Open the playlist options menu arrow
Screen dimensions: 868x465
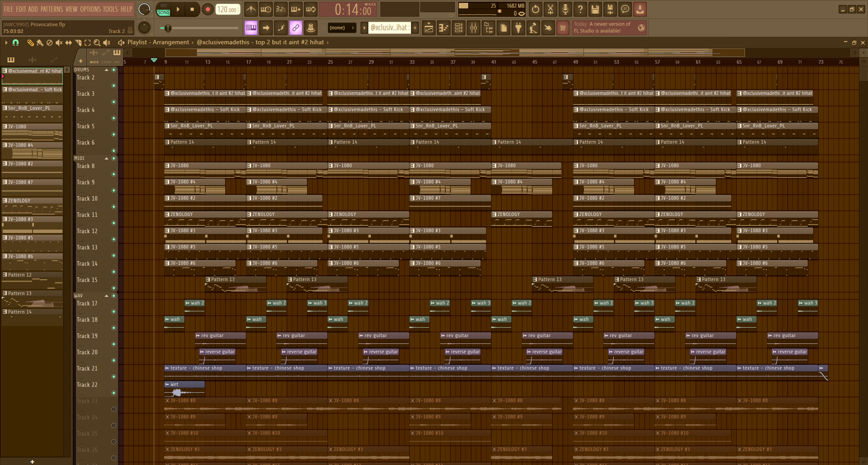6,42
